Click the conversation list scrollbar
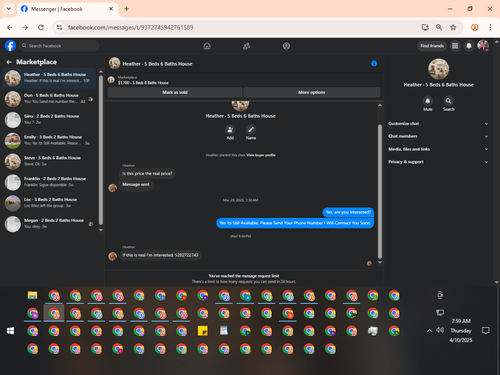Image resolution: width=500 pixels, height=375 pixels. click(101, 150)
